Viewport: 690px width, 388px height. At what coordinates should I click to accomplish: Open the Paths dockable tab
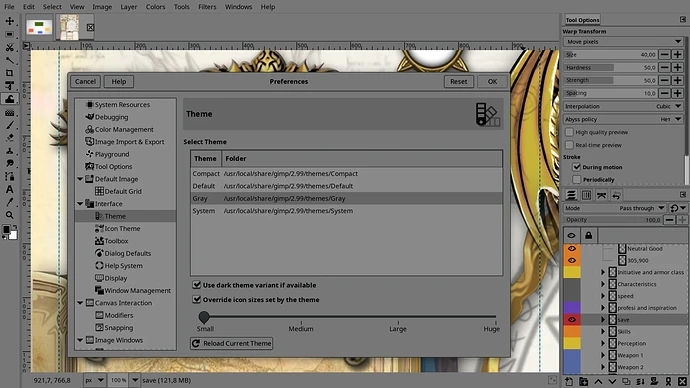point(601,195)
